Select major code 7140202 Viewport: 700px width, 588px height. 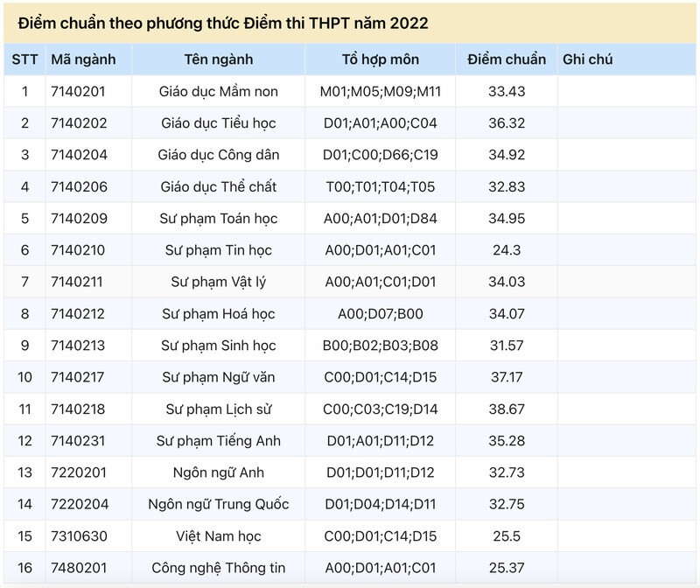[x=79, y=123]
